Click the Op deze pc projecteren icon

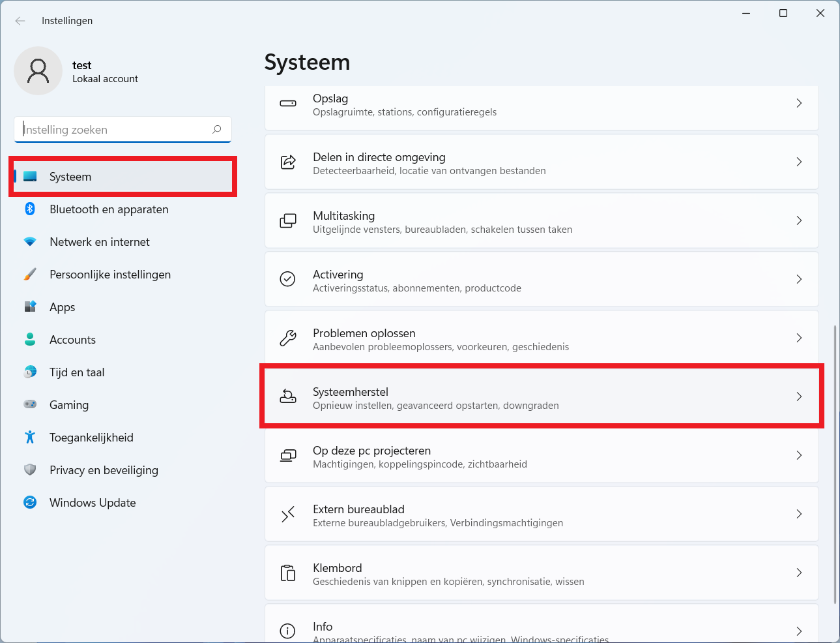(287, 455)
